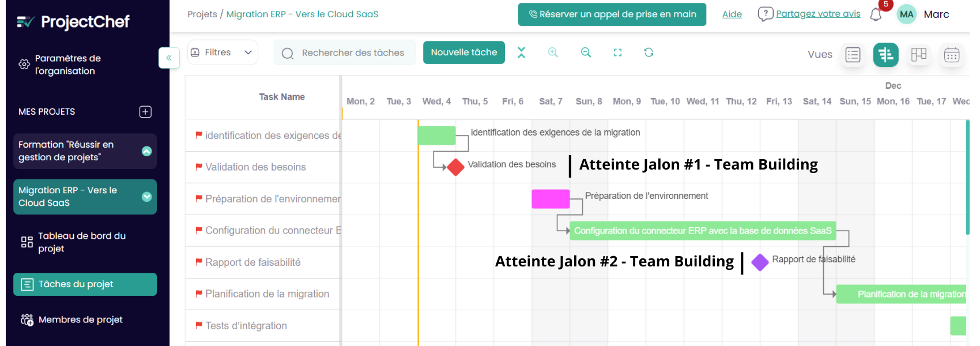This screenshot has width=980, height=346.
Task: Add a new project with plus icon
Action: [x=145, y=112]
